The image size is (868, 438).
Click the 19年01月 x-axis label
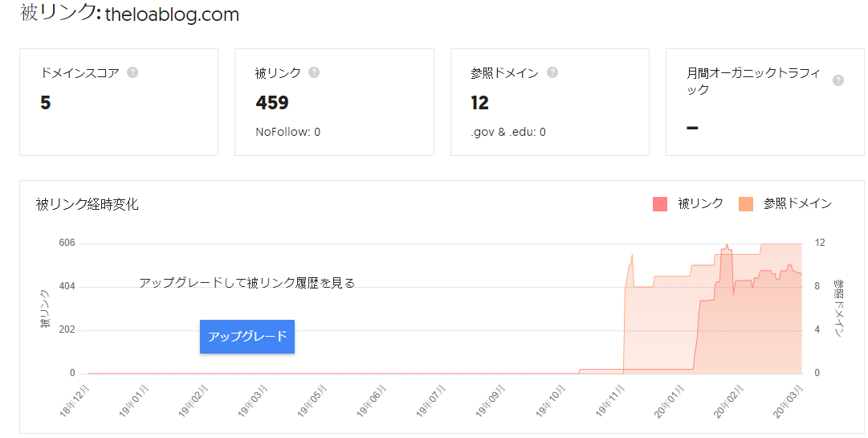pyautogui.click(x=135, y=401)
